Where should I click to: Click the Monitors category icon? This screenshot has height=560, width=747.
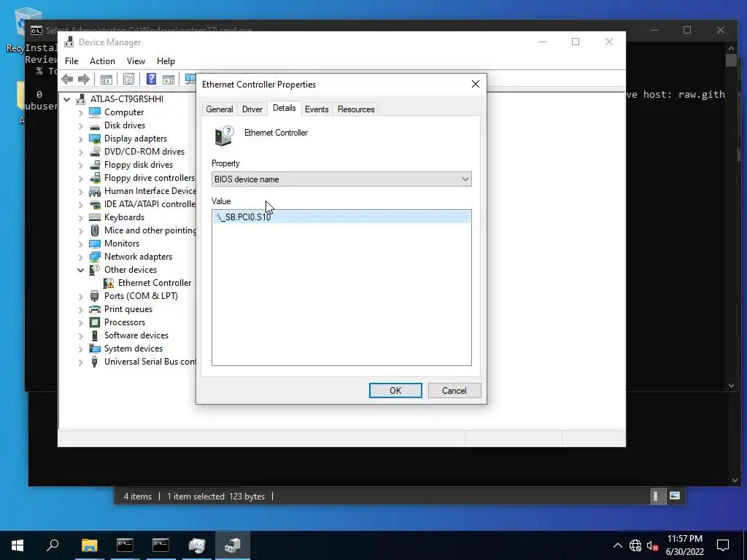click(x=95, y=244)
